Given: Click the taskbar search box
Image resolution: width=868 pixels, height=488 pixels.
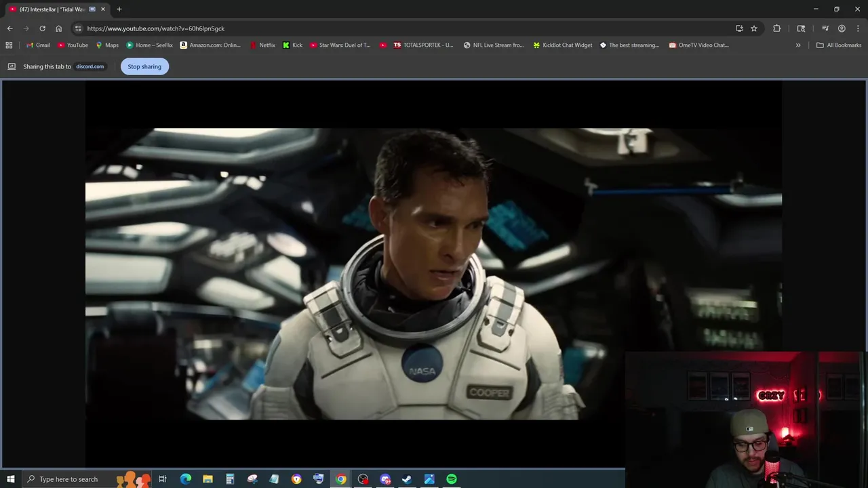Looking at the screenshot, I should (87, 479).
